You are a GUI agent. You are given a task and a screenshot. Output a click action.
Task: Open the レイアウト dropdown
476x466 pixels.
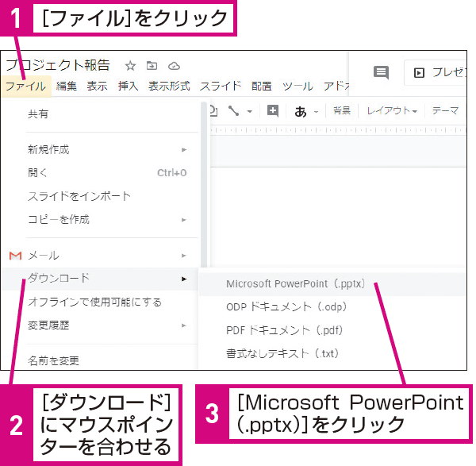pos(392,110)
